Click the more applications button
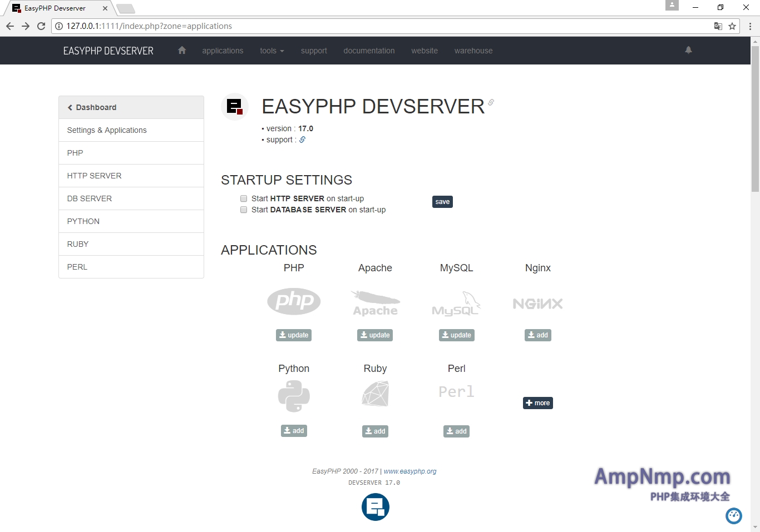The height and width of the screenshot is (532, 760). coord(538,403)
